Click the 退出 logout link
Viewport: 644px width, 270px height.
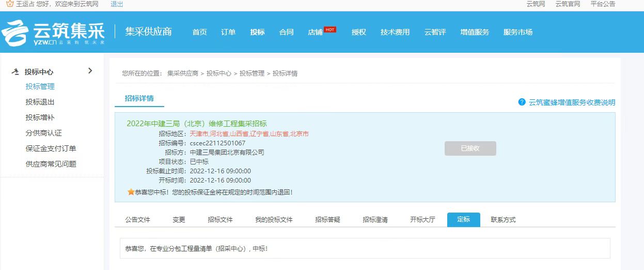click(x=117, y=4)
